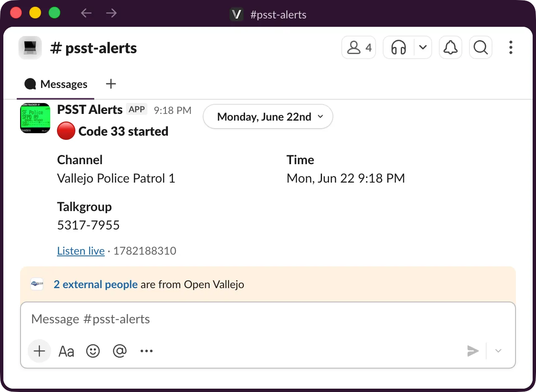Click the 2 external people link
The height and width of the screenshot is (392, 536).
pyautogui.click(x=95, y=285)
